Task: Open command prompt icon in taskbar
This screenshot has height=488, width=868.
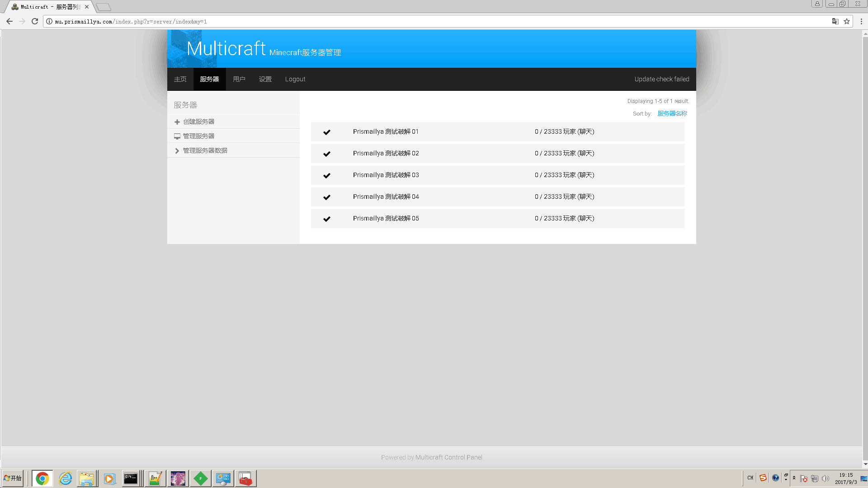Action: (131, 479)
